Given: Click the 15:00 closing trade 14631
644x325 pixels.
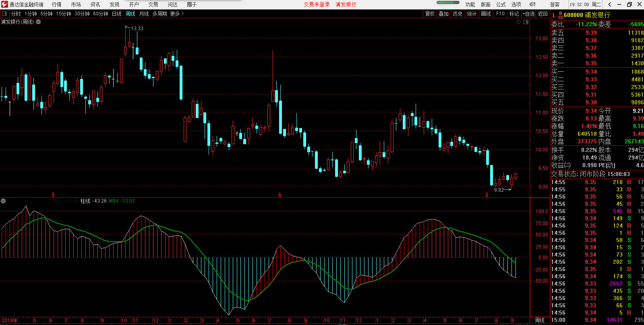Looking at the screenshot, I should (615, 320).
